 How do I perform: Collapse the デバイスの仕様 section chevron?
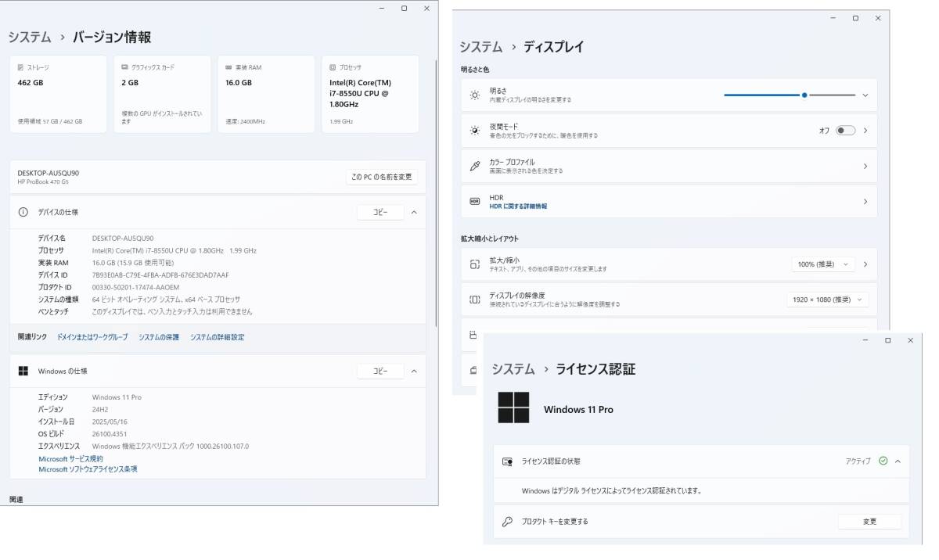coord(414,212)
